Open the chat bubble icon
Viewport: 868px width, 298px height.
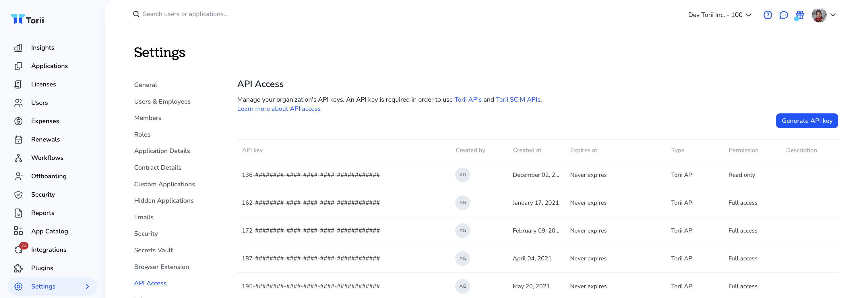(783, 15)
